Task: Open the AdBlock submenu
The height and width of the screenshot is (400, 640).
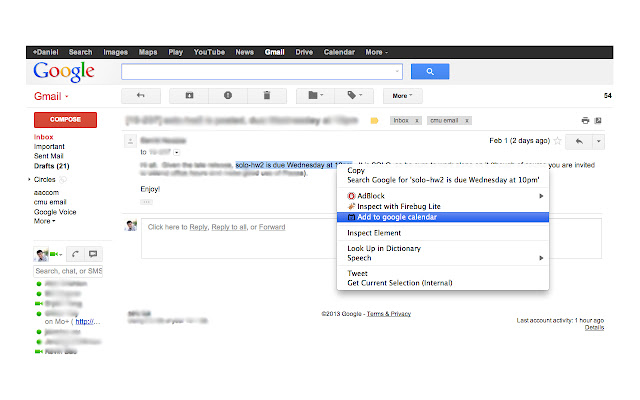Action: coord(443,196)
